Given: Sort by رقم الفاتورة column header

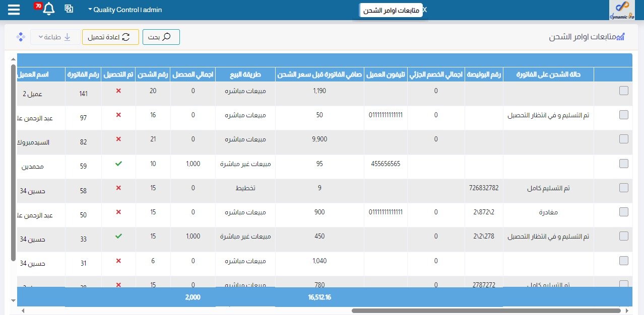Looking at the screenshot, I should coord(83,74).
